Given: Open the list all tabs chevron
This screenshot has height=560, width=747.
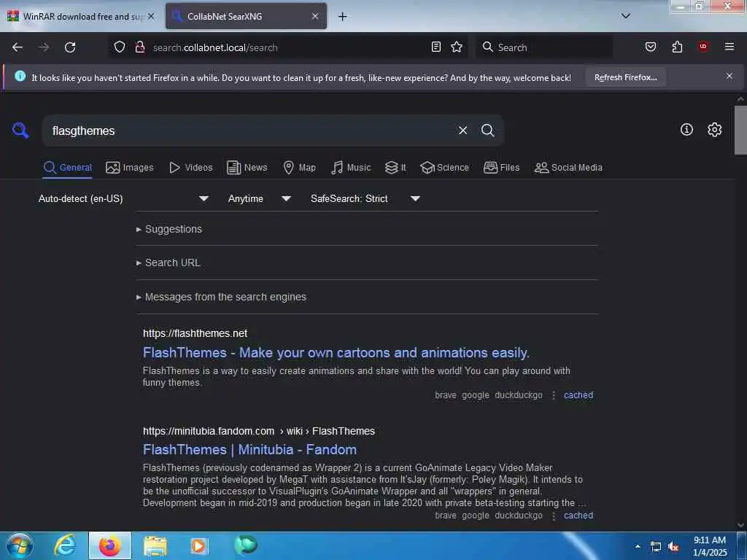Looking at the screenshot, I should click(625, 16).
